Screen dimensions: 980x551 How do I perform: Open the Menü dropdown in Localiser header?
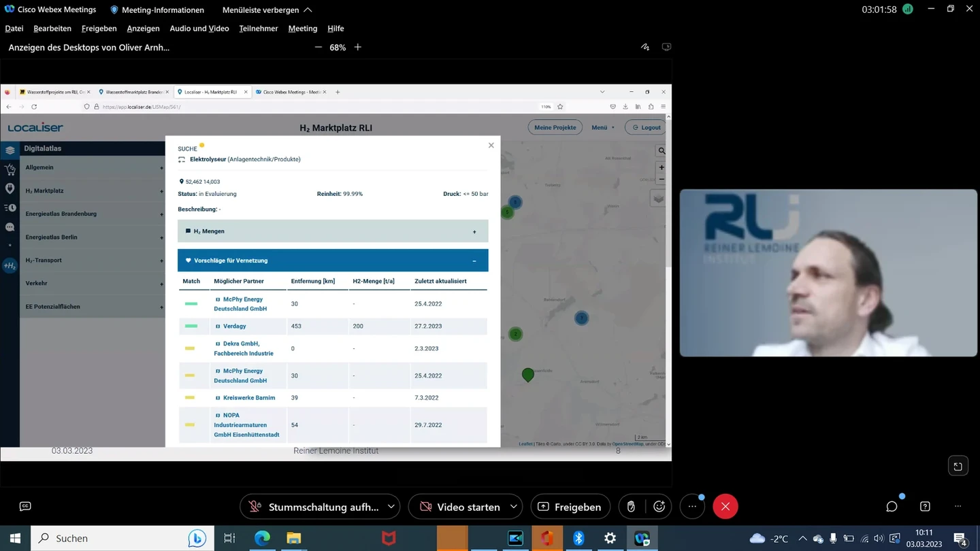coord(603,127)
